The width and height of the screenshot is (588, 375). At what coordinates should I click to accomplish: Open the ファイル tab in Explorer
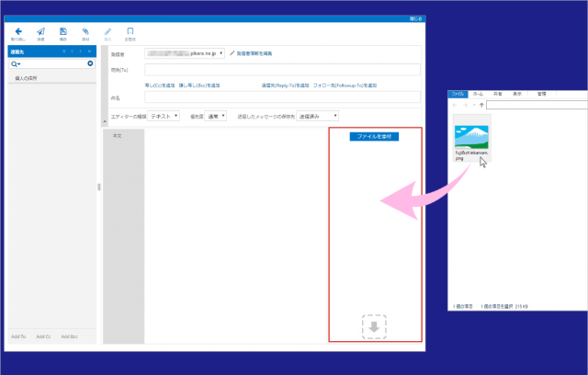click(x=458, y=94)
